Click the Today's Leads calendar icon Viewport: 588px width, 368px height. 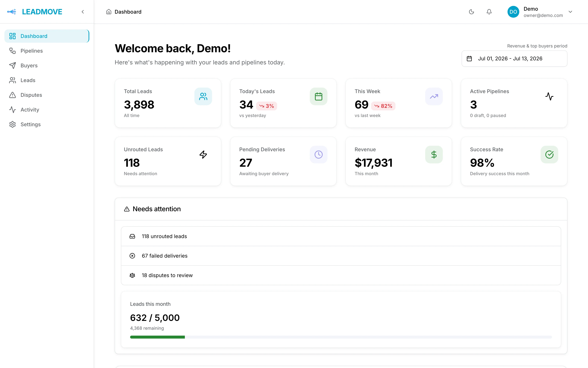pyautogui.click(x=318, y=96)
